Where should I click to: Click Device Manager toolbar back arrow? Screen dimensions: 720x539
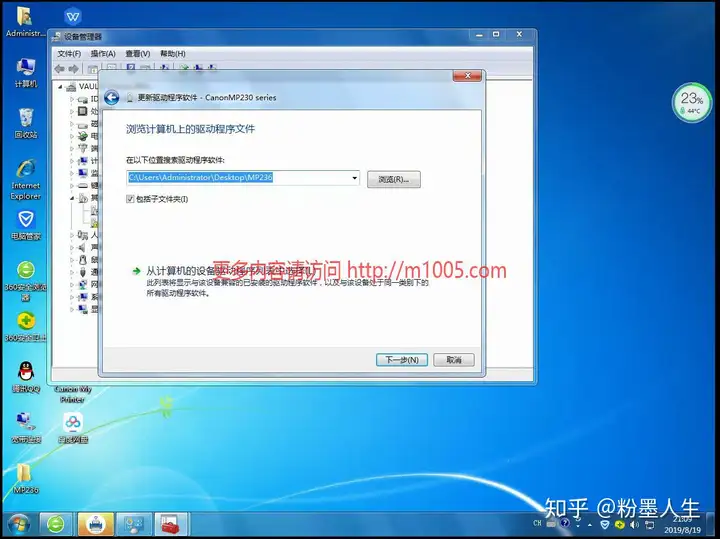(x=59, y=69)
